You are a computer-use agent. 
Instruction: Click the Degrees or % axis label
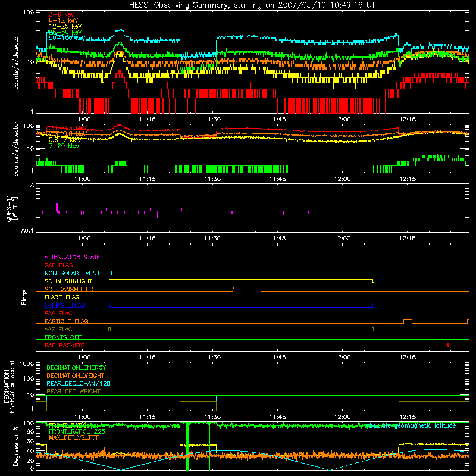tap(15, 446)
